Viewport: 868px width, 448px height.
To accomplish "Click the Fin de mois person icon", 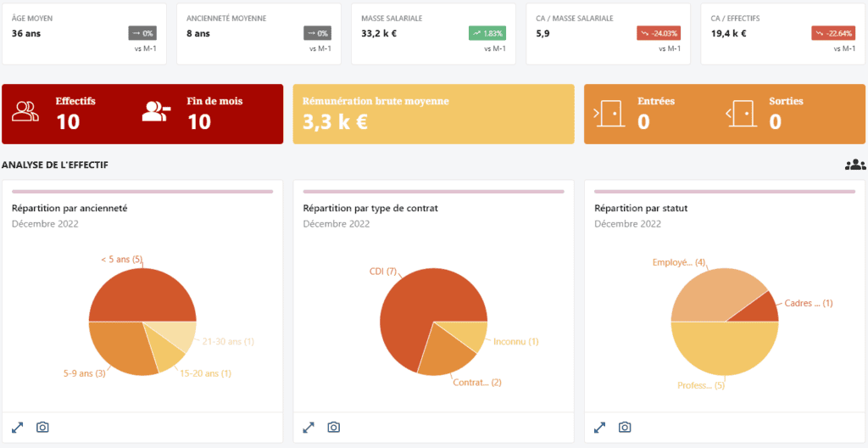I will click(156, 112).
